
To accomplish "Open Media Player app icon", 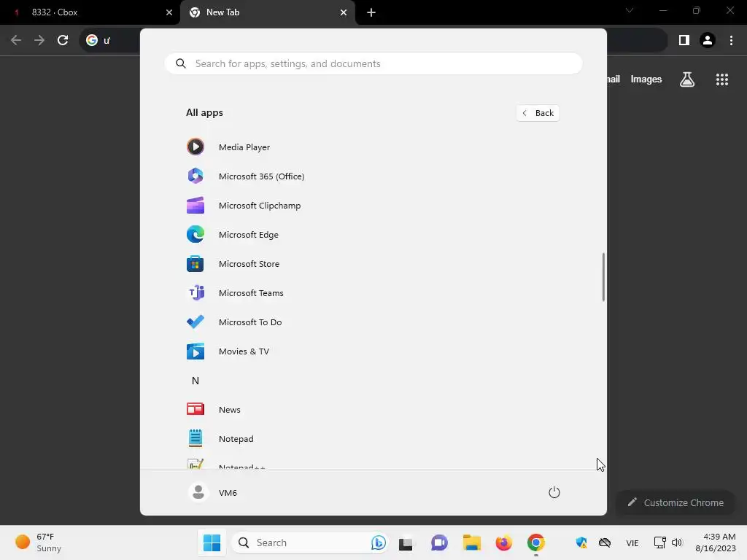I will tap(196, 147).
